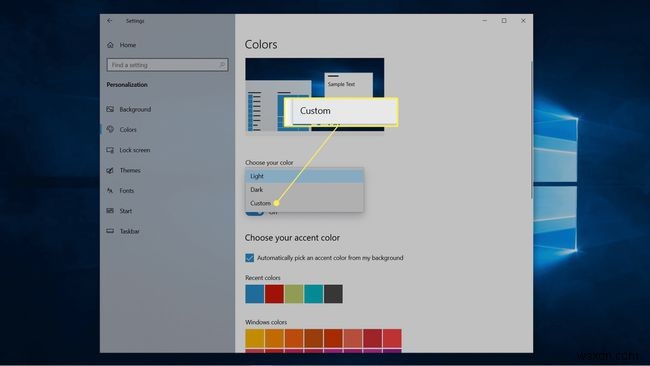Click the Lock screen monitor icon
Image resolution: width=650 pixels, height=366 pixels.
pos(110,150)
